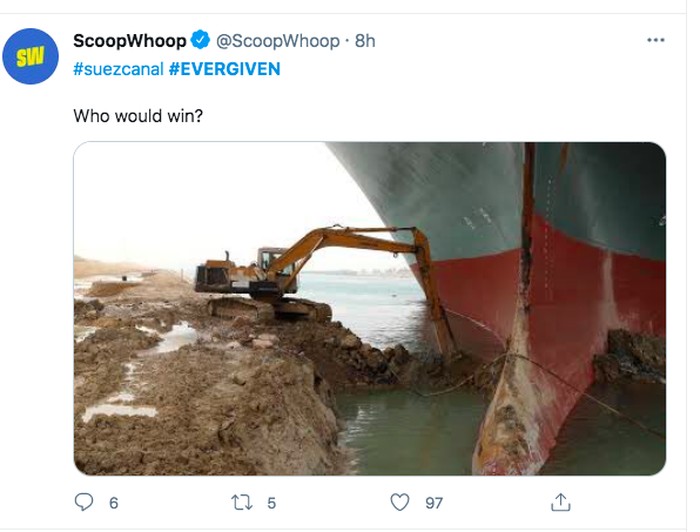Click the @ScoopWhoop handle

277,40
